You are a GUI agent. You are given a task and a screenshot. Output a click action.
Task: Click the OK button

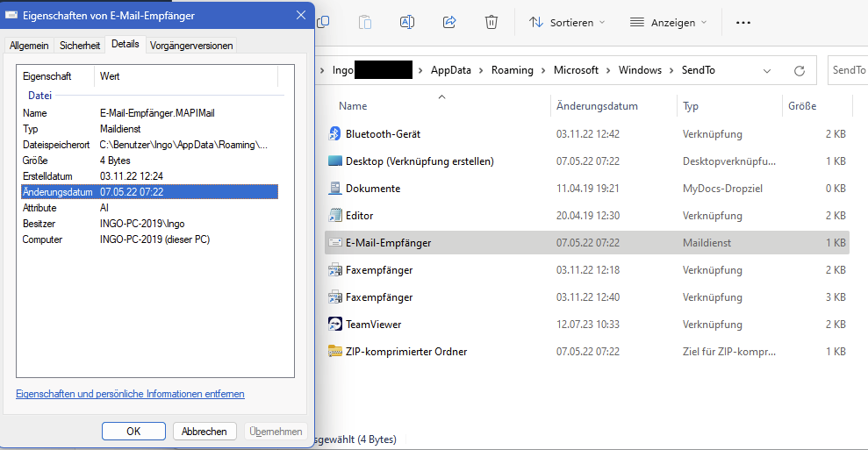tap(133, 431)
